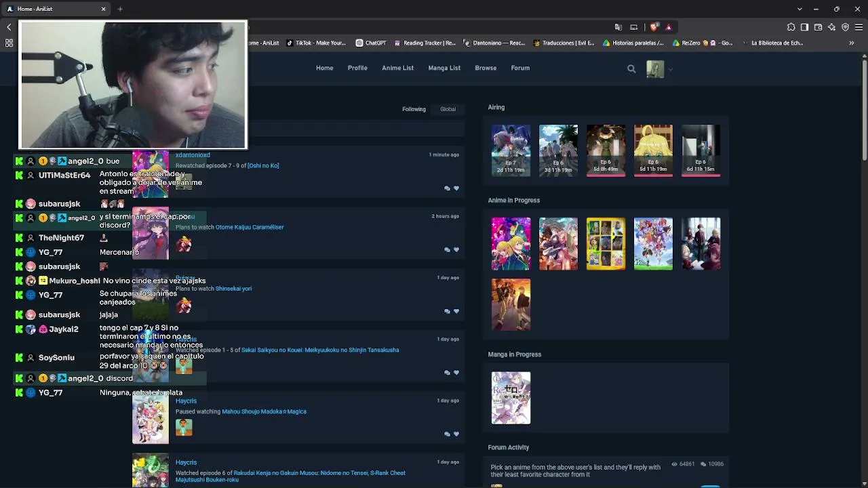Reply to the Mahou Shoujo Madoka Magica activity
The height and width of the screenshot is (488, 868).
(447, 434)
